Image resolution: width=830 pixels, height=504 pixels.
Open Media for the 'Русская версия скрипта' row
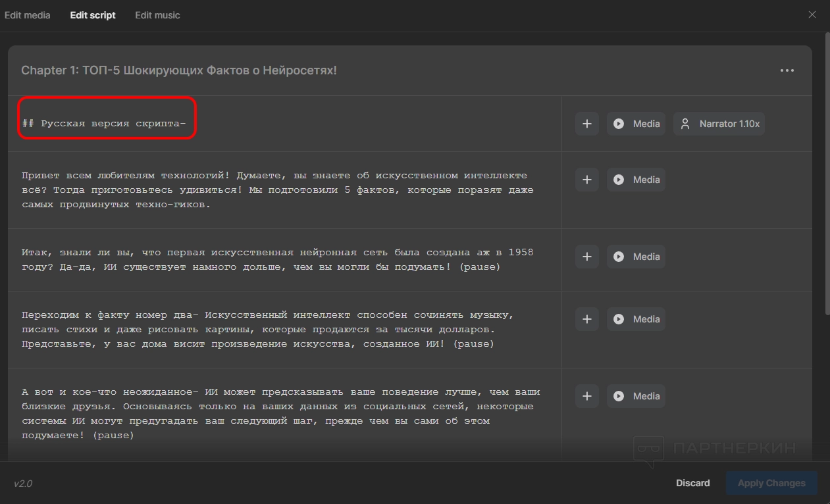pos(636,124)
